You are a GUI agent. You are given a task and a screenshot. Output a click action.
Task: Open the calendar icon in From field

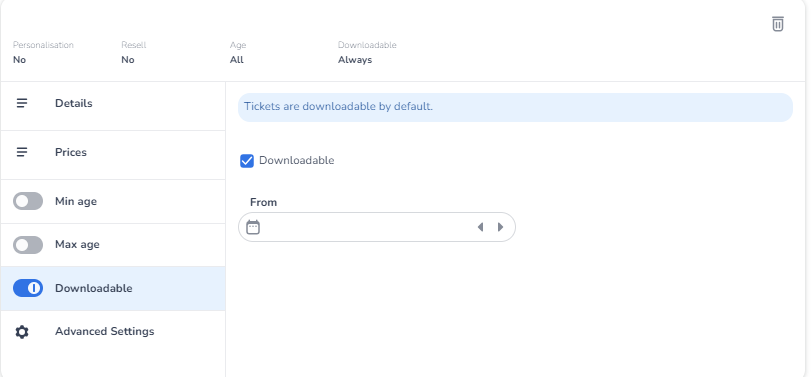pyautogui.click(x=253, y=227)
